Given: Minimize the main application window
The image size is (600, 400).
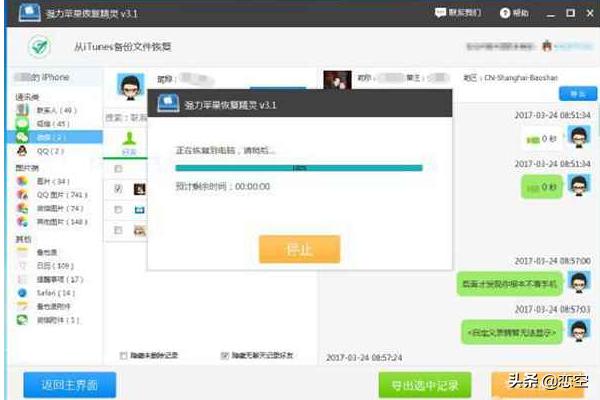Looking at the screenshot, I should (x=551, y=14).
